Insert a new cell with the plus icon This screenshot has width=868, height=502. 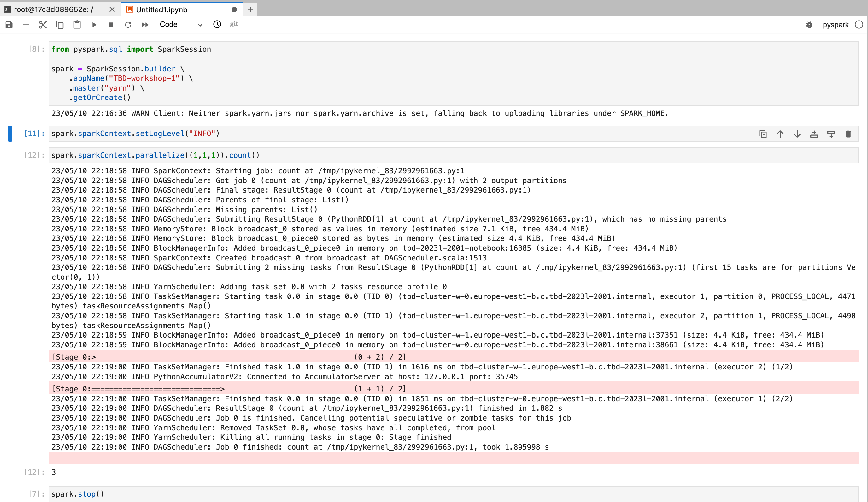26,25
